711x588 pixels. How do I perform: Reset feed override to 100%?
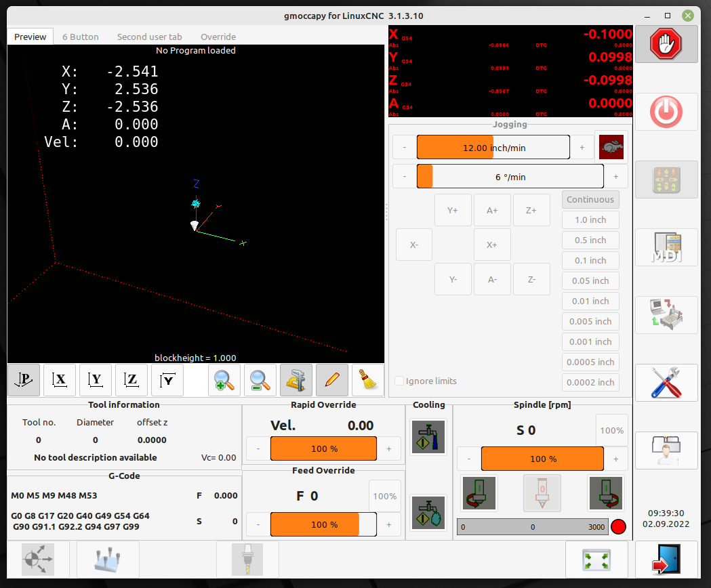384,496
